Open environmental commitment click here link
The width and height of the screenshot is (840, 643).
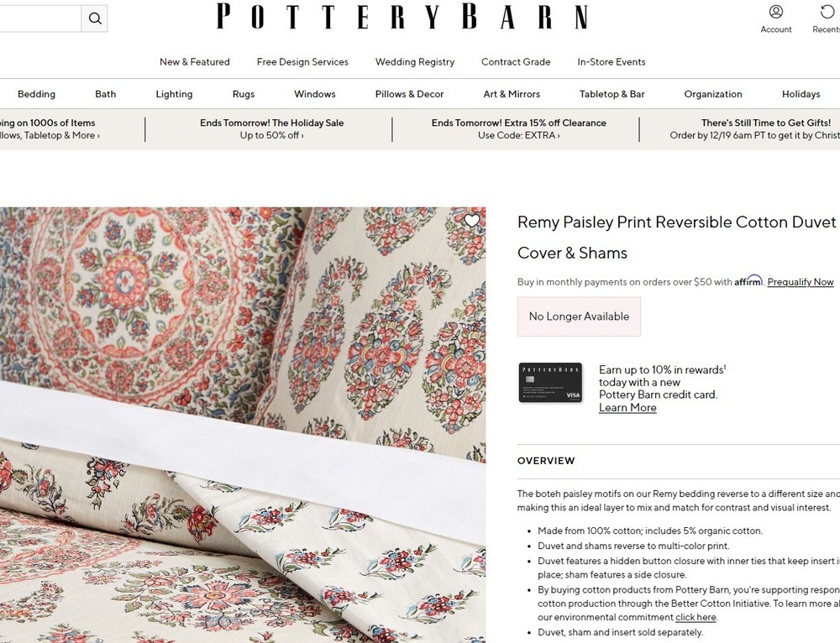[x=696, y=617]
